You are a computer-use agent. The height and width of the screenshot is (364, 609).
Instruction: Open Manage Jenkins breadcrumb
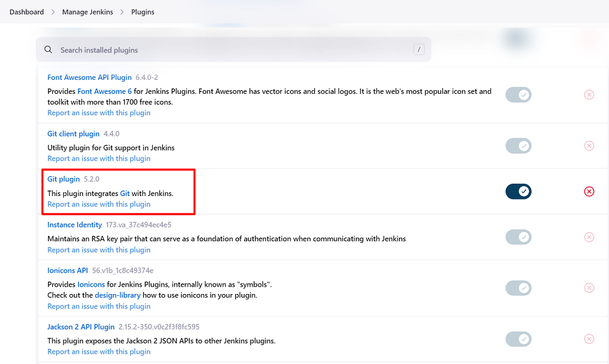[x=87, y=12]
